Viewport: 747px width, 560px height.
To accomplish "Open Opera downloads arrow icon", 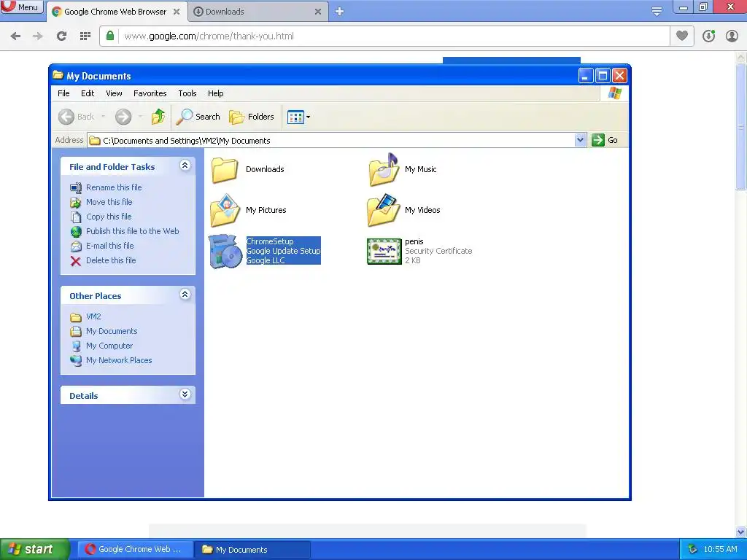I will [x=708, y=36].
